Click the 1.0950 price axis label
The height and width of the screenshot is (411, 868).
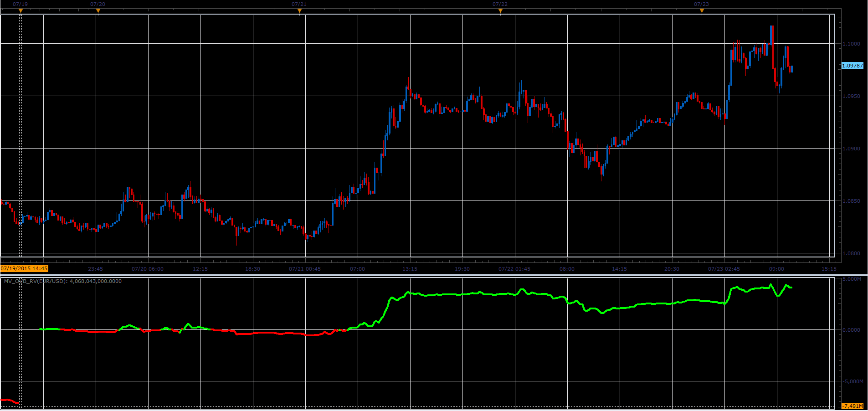(852, 96)
